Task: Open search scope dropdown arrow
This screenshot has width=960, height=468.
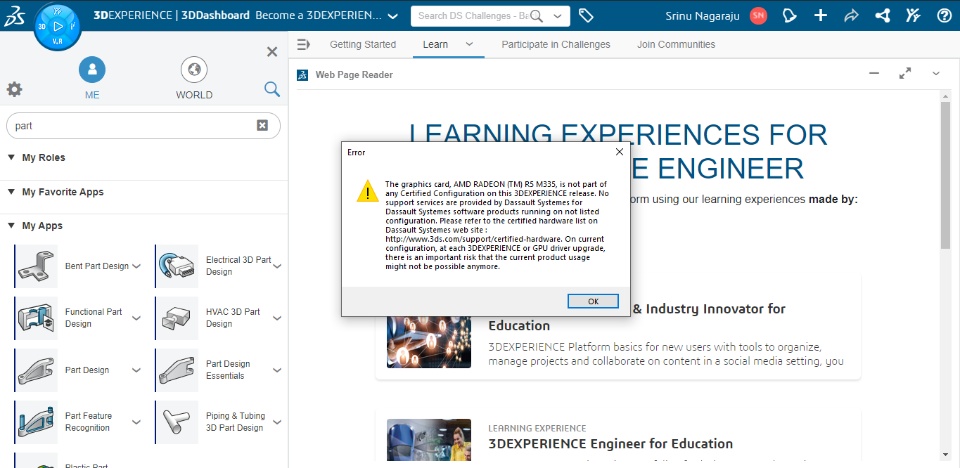Action: (x=557, y=16)
